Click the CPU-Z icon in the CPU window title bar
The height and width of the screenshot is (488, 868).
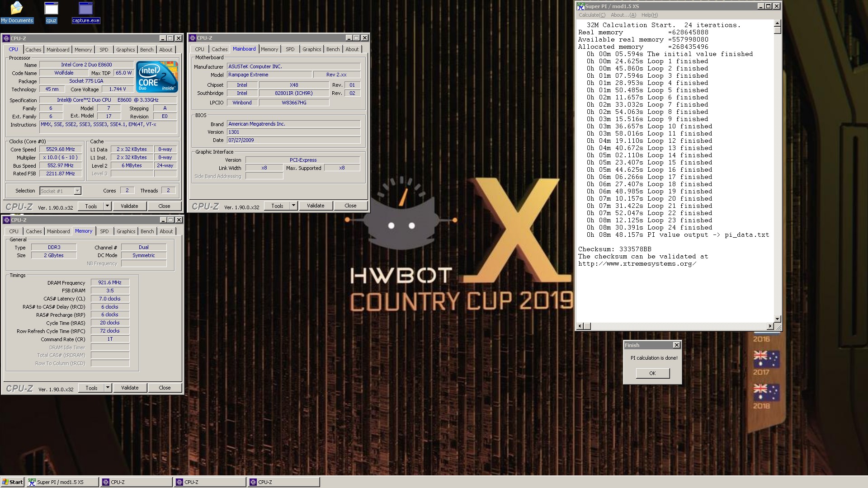tap(7, 38)
